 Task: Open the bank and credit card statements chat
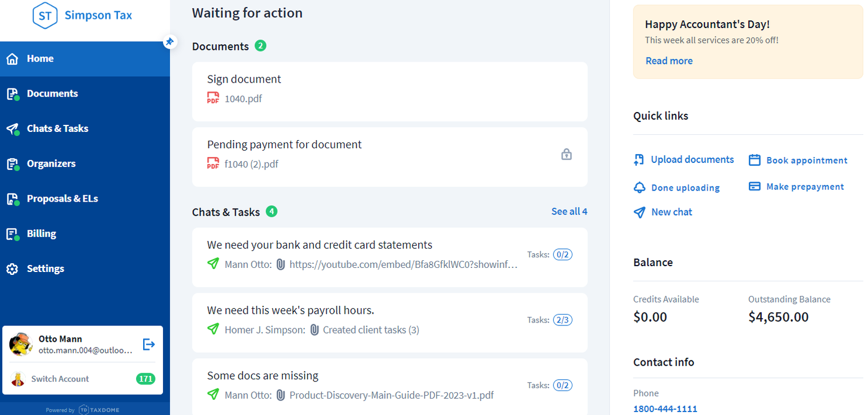click(x=320, y=245)
